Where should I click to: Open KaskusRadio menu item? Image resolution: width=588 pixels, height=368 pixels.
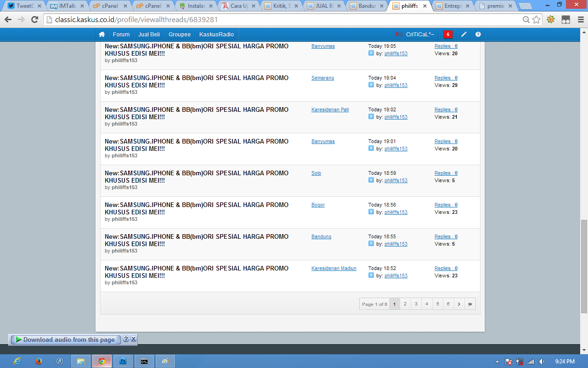click(x=216, y=34)
